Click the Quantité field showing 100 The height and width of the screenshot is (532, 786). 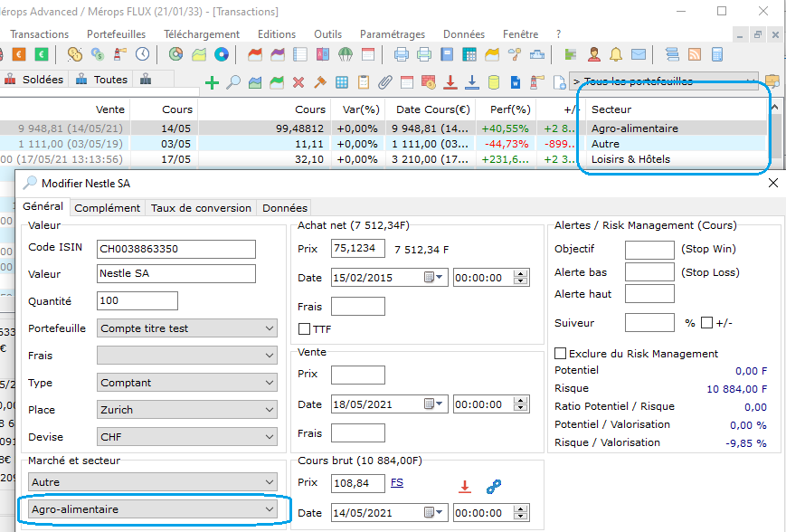point(137,301)
